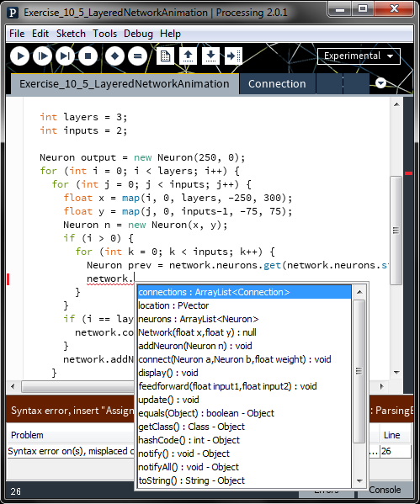Screen dimensions: 420x504
Task: Click the Line column header
Action: pos(391,435)
